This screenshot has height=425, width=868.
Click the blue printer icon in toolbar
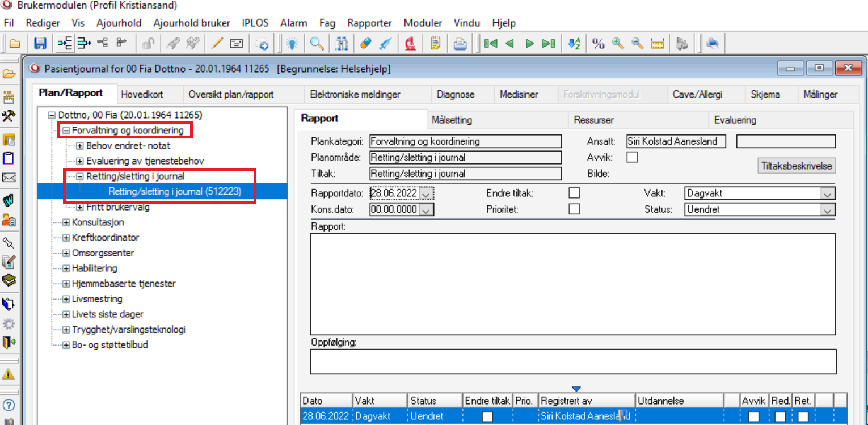point(713,43)
